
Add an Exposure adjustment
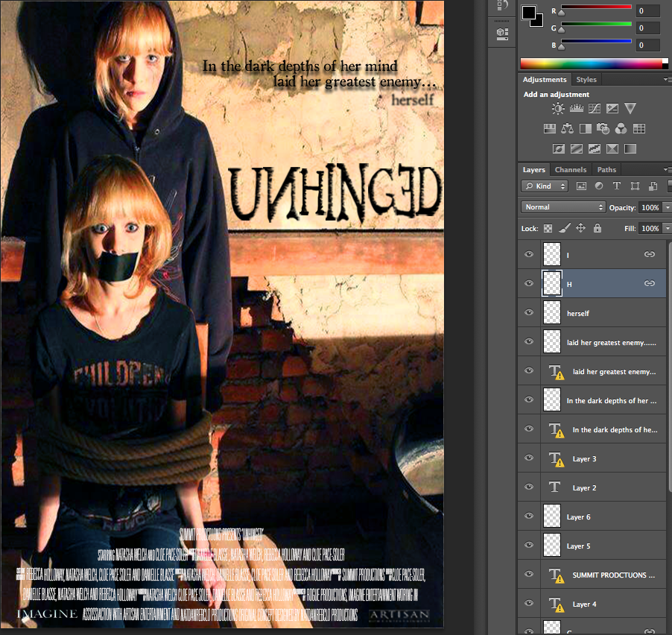[612, 109]
